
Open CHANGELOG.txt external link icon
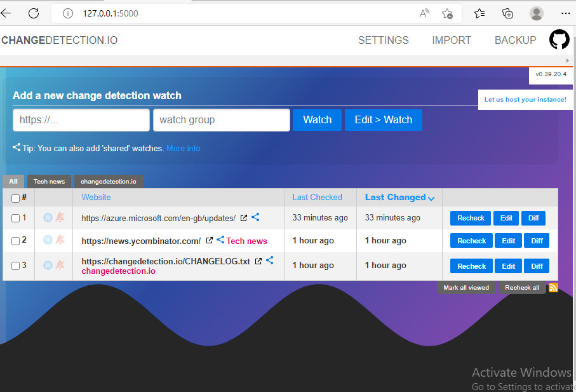[x=258, y=261]
